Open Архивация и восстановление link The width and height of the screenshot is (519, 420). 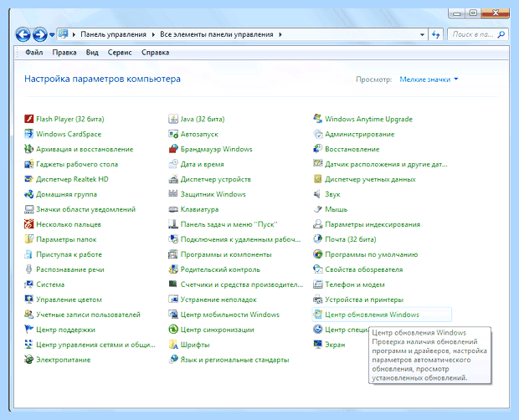click(x=85, y=149)
